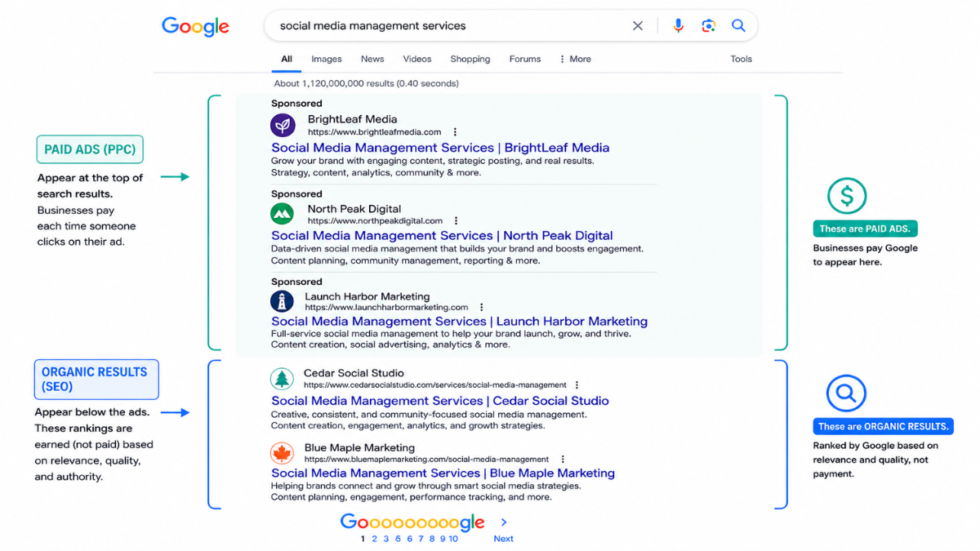Click the Launch Harbor Marketing site name

click(367, 296)
